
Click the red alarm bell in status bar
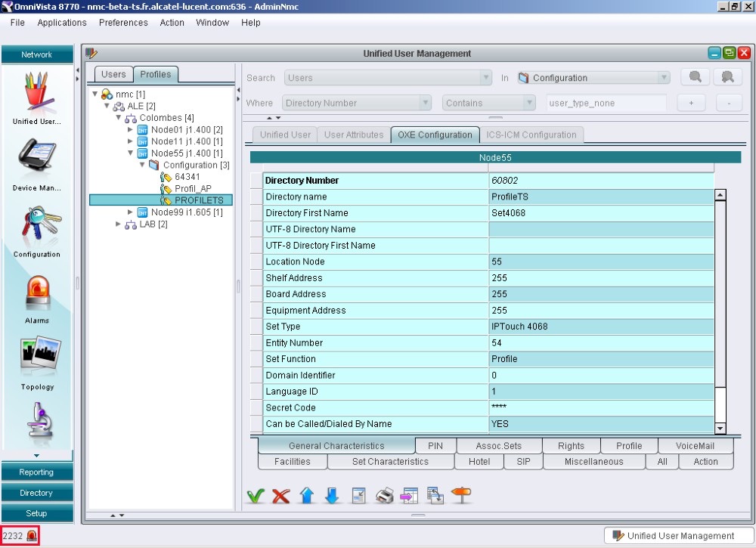click(32, 535)
